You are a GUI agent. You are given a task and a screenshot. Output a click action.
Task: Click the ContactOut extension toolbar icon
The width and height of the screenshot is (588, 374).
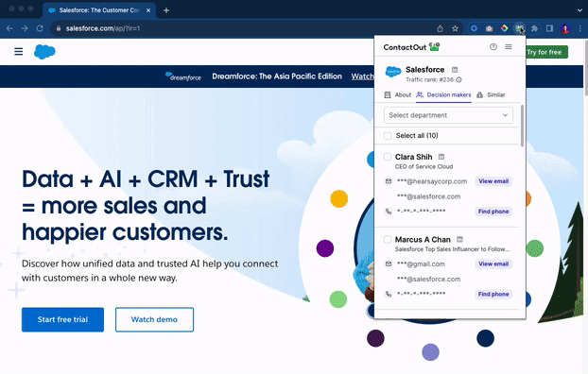(519, 28)
